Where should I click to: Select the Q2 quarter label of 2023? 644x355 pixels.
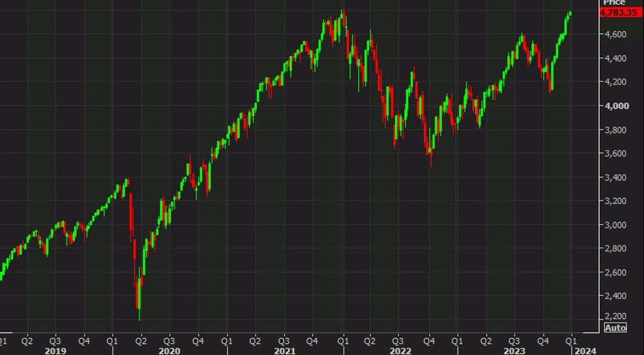[x=486, y=341]
